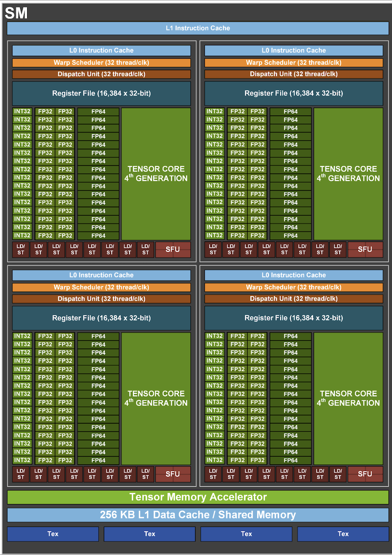Click the green Tensor Memory Accelerator color strip
This screenshot has width=392, height=555.
(196, 497)
